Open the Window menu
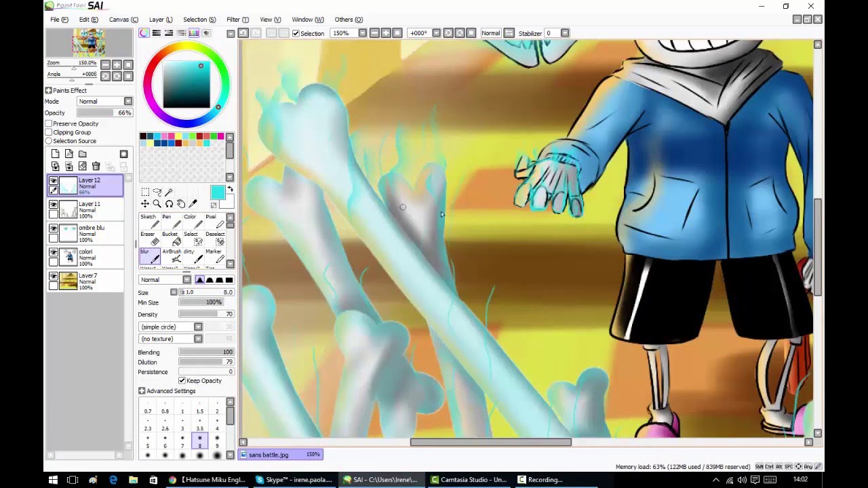868x488 pixels. [x=308, y=20]
